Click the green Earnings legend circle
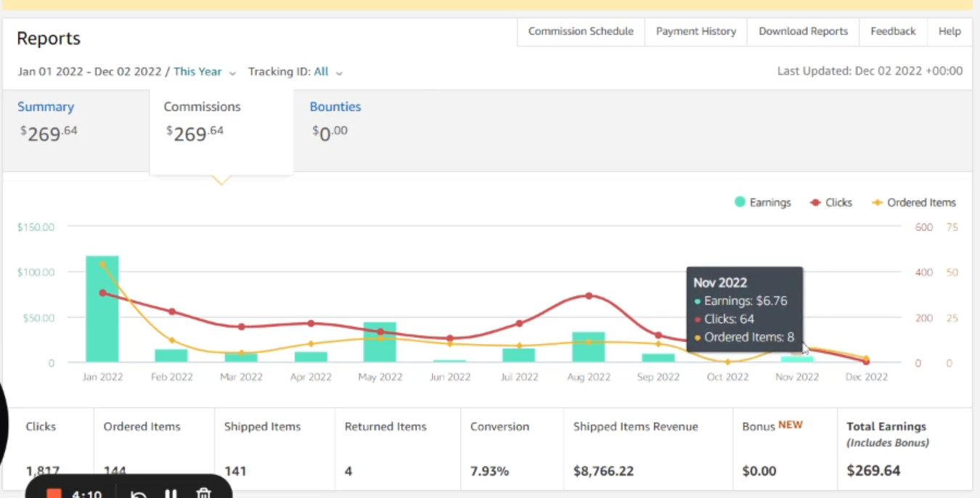The image size is (980, 498). click(740, 202)
